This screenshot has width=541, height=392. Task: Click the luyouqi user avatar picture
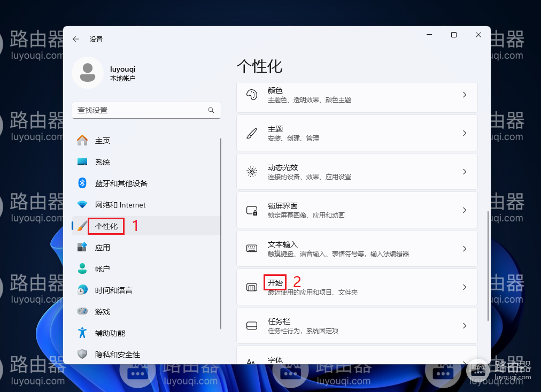88,73
